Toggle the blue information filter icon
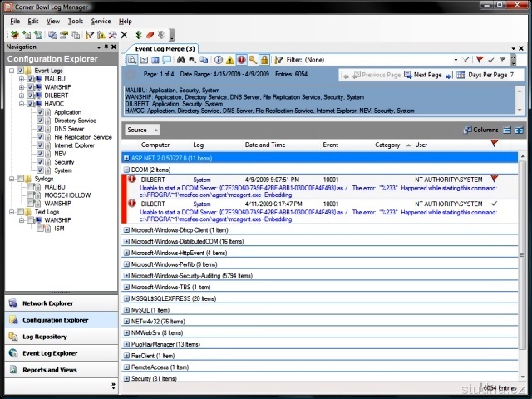 click(x=219, y=60)
